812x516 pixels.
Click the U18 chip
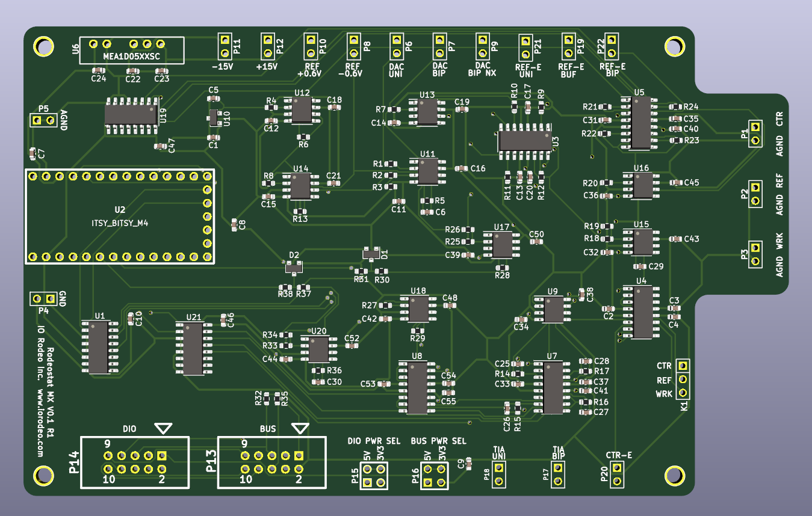418,309
